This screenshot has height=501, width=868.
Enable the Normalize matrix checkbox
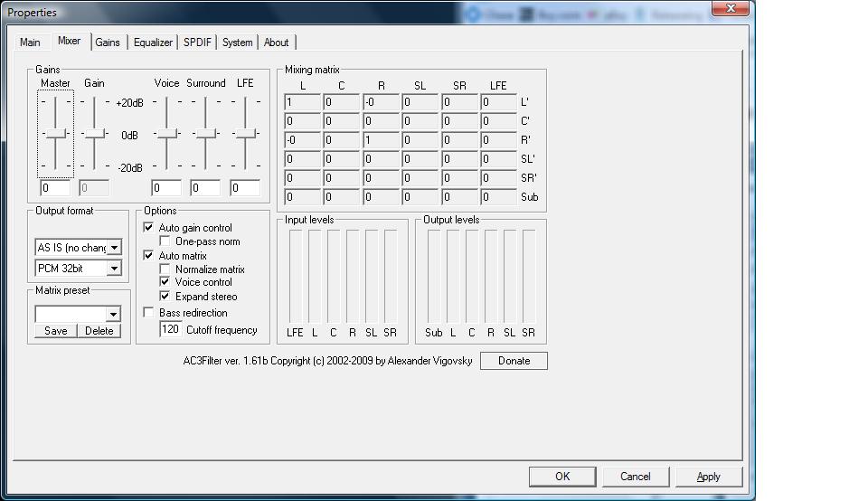pyautogui.click(x=165, y=269)
